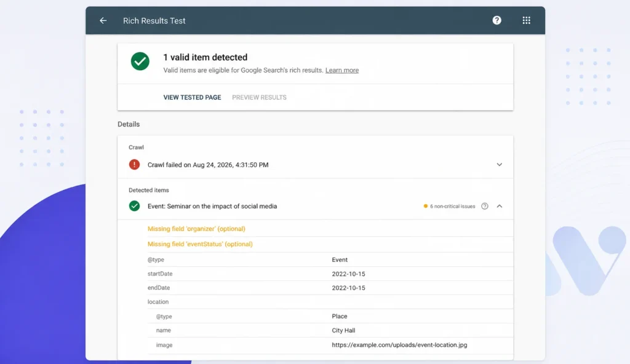Expand the Crawl failed row chevron
Screen dimensions: 630x364
[x=499, y=164]
